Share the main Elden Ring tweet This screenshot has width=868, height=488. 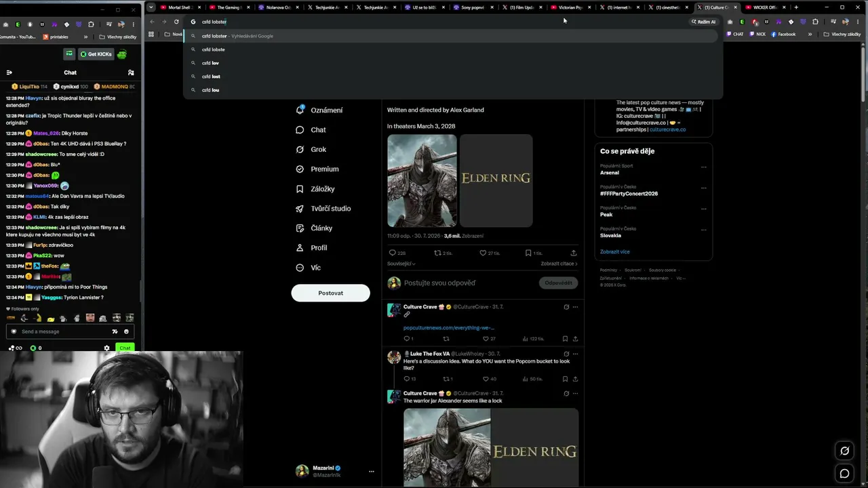(x=574, y=253)
